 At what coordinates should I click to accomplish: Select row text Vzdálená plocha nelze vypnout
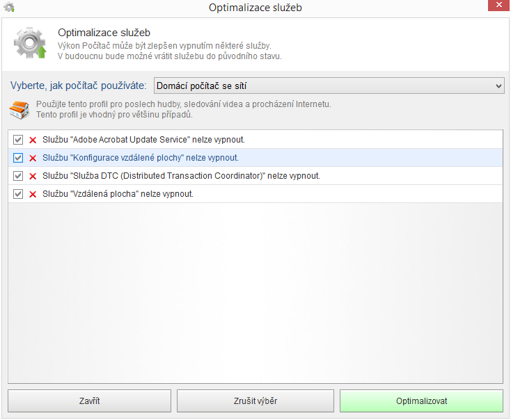tap(118, 194)
